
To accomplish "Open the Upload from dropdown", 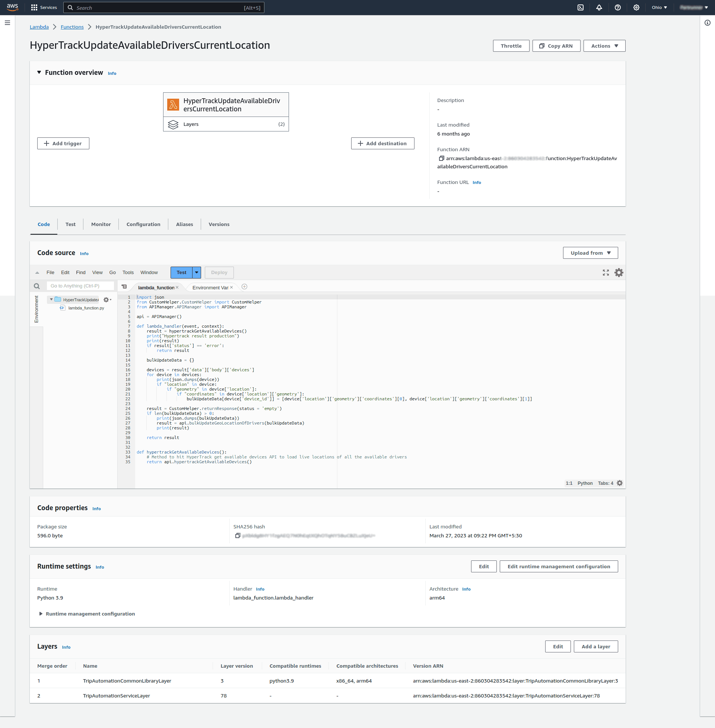I will pyautogui.click(x=590, y=253).
